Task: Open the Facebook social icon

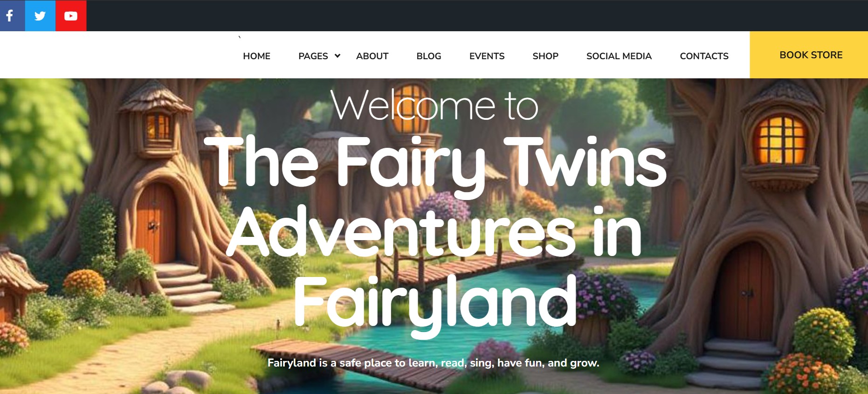Action: pos(10,16)
